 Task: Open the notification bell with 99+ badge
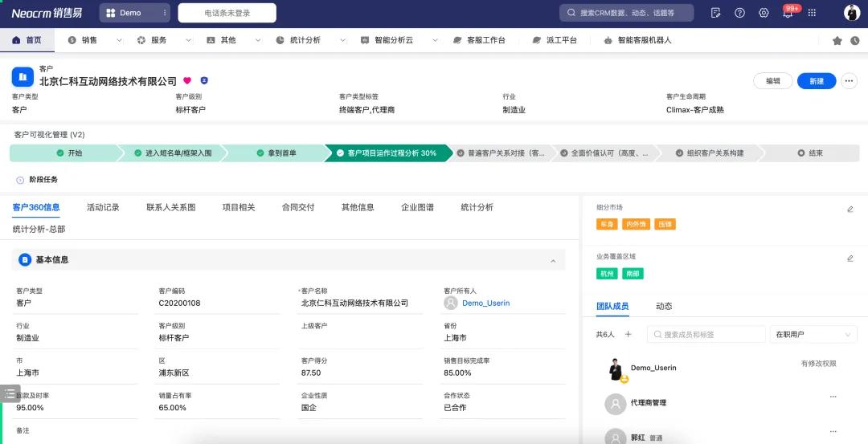788,13
